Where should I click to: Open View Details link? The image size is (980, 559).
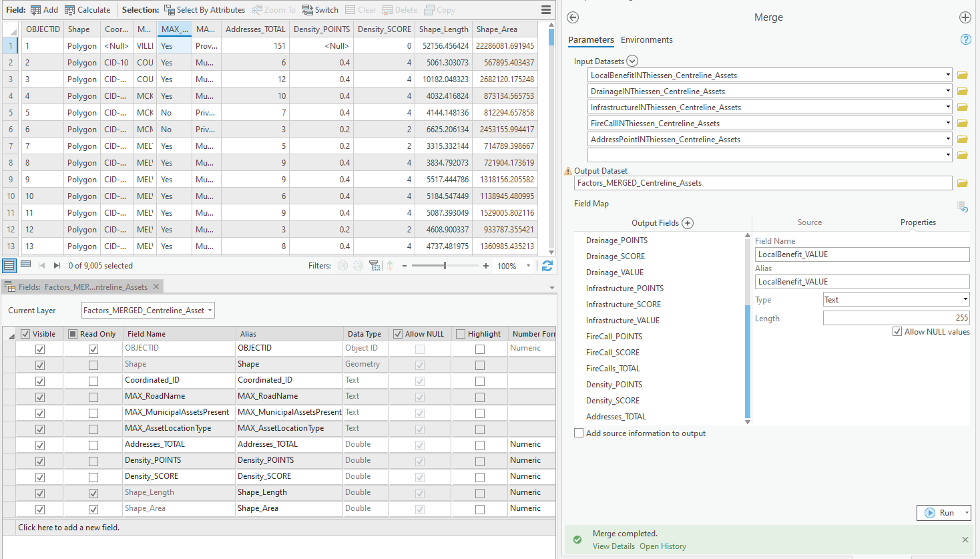tap(614, 546)
